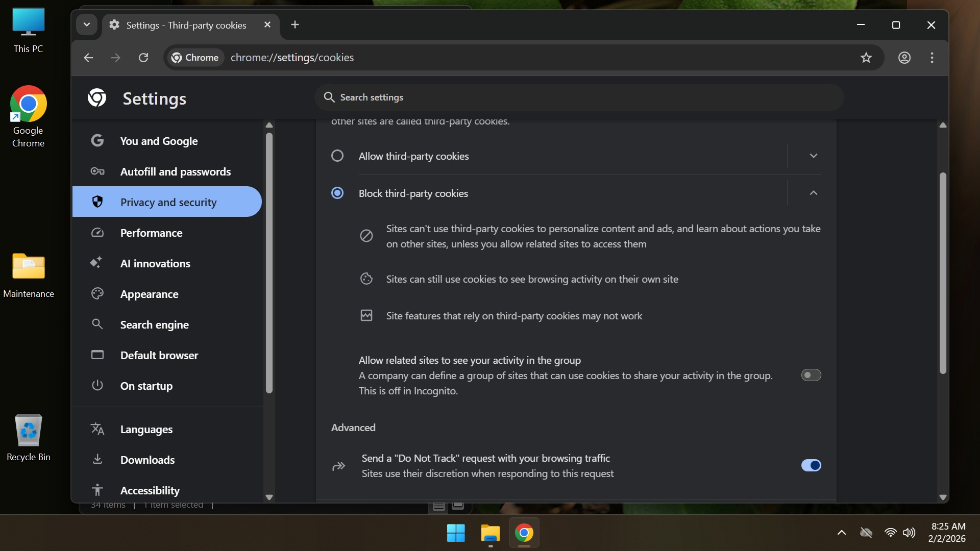This screenshot has width=980, height=551.
Task: Expand Allow third-party cookies details chevron
Action: (813, 156)
